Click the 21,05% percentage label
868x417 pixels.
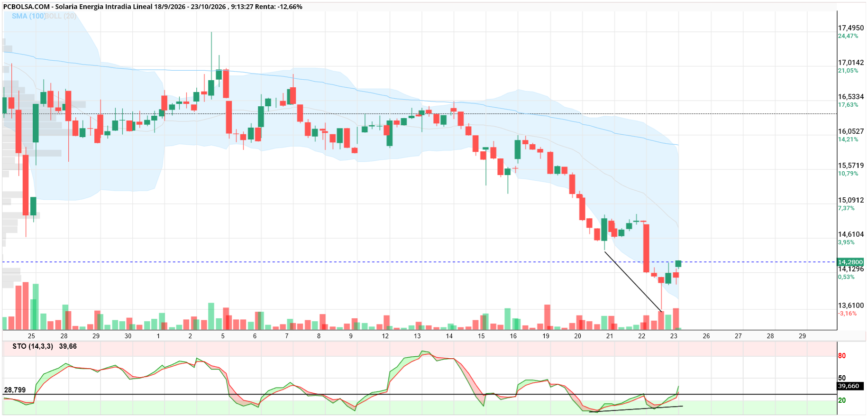pos(848,71)
